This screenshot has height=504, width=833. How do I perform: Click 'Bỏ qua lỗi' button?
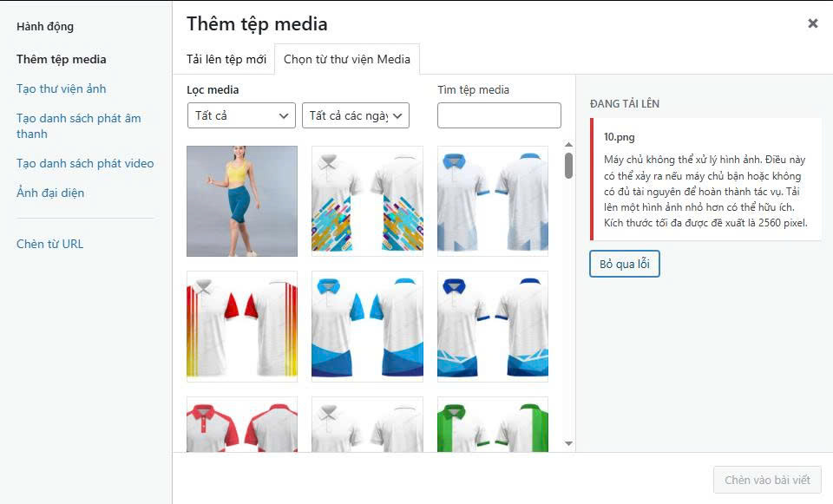(624, 264)
